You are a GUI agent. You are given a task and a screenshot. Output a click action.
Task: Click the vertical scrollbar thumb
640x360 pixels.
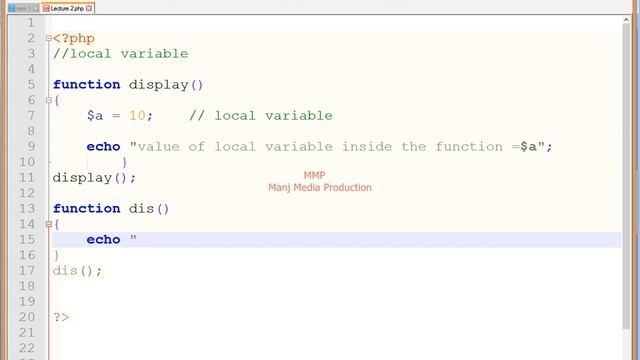(x=626, y=176)
